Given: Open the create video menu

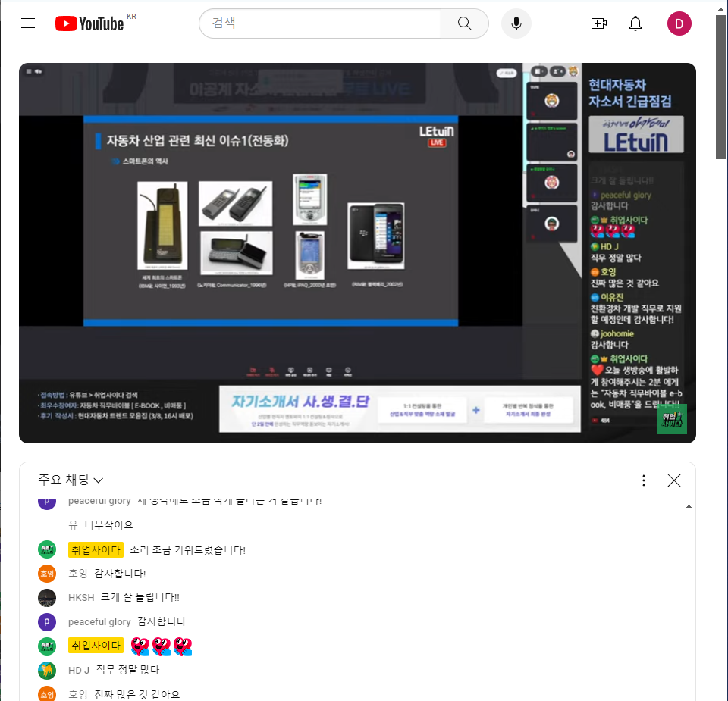Looking at the screenshot, I should (x=599, y=23).
